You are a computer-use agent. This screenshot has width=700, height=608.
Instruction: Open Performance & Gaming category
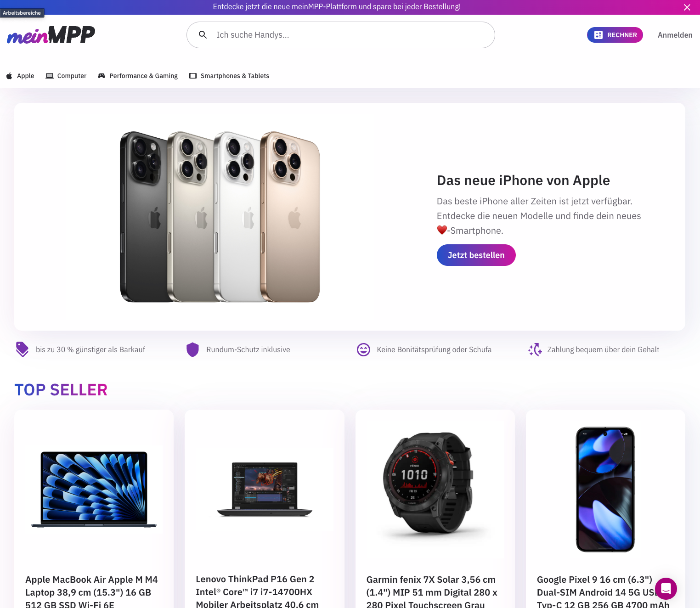pos(138,76)
